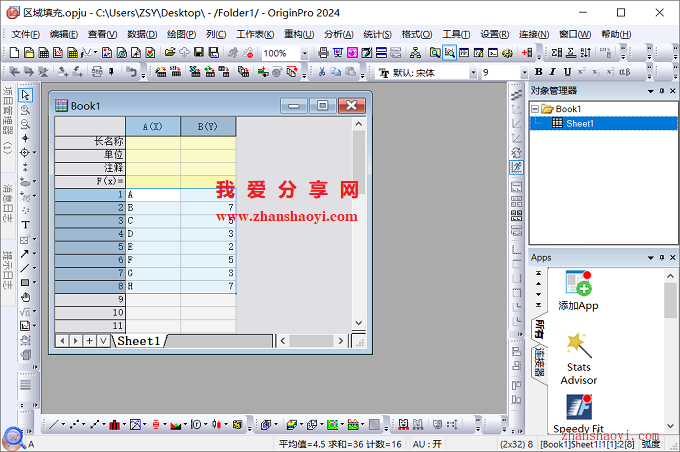Click the Speedy Fit app icon
The height and width of the screenshot is (452, 680).
pyautogui.click(x=579, y=413)
